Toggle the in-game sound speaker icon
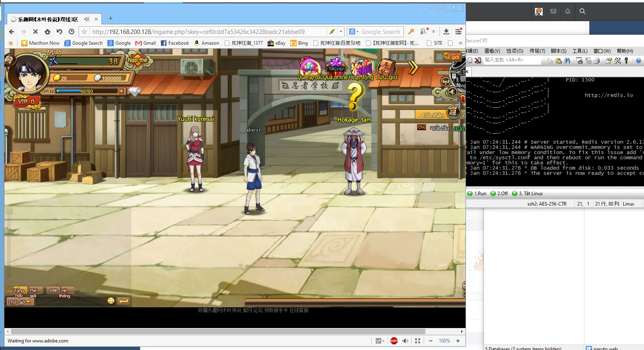Image resolution: width=644 pixels, height=350 pixels. coord(452,92)
